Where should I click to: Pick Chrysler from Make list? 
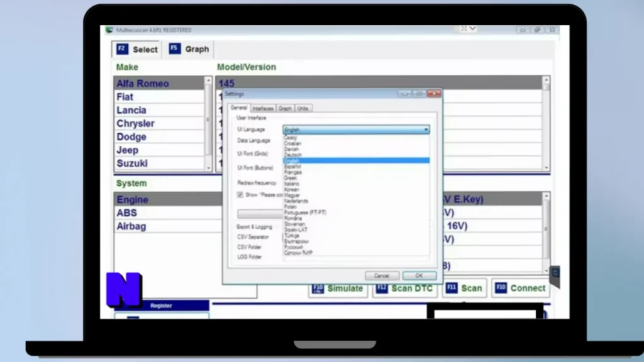click(159, 124)
